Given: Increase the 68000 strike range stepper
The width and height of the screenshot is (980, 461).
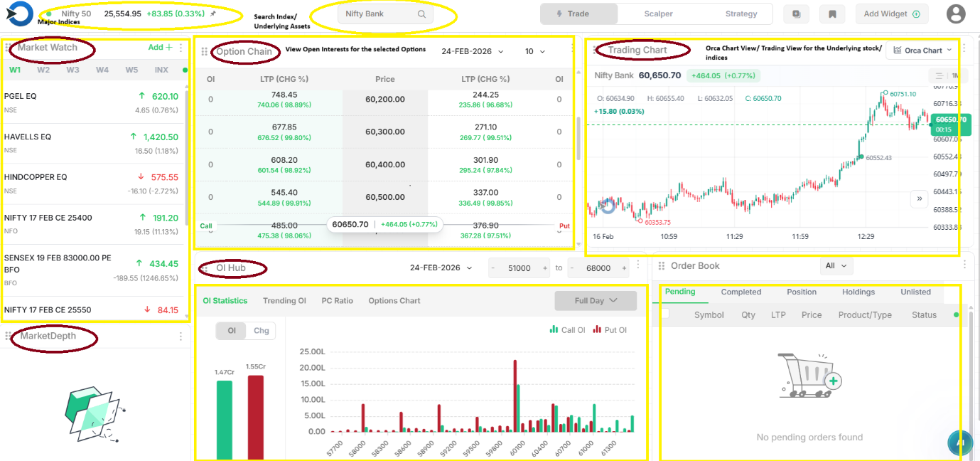Looking at the screenshot, I should pos(624,268).
